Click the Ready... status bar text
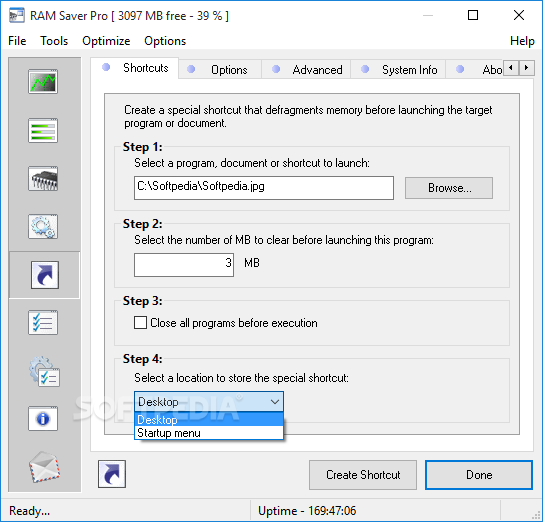This screenshot has height=522, width=543. coord(29,511)
